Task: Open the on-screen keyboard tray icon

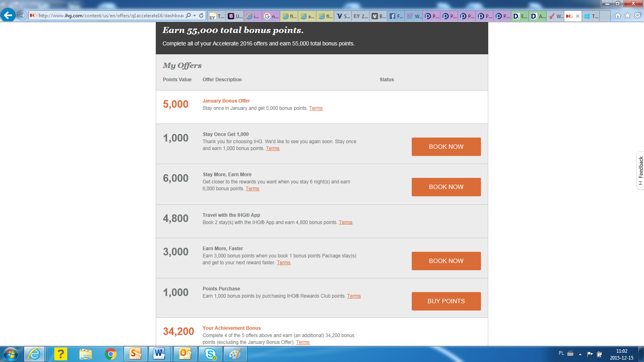Action: coord(570,354)
